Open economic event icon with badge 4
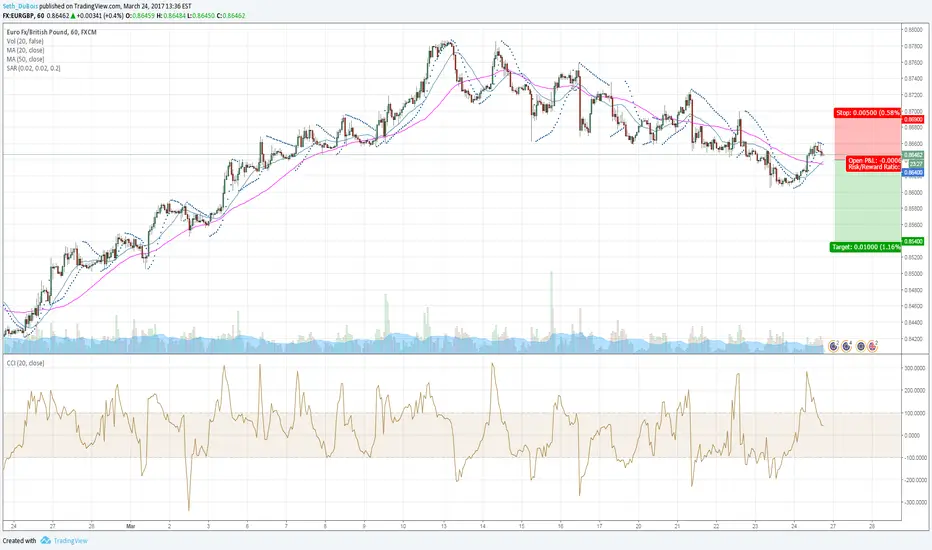This screenshot has width=932, height=550. tap(846, 346)
